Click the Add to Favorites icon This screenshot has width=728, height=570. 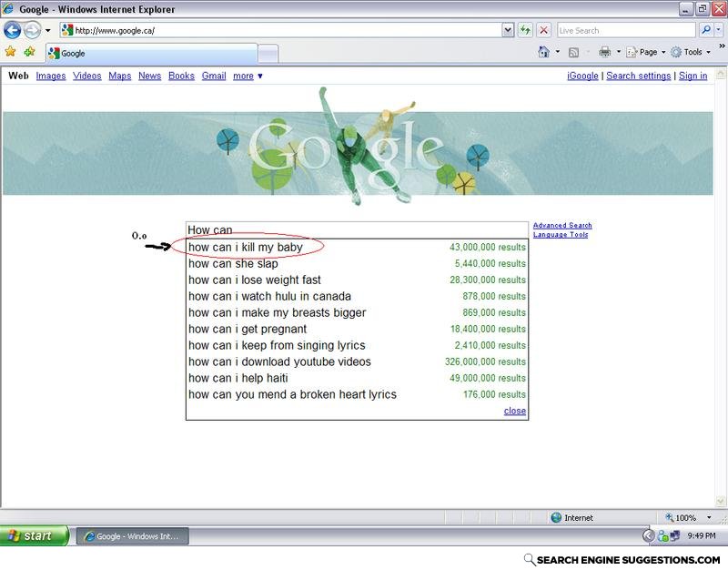click(x=30, y=52)
